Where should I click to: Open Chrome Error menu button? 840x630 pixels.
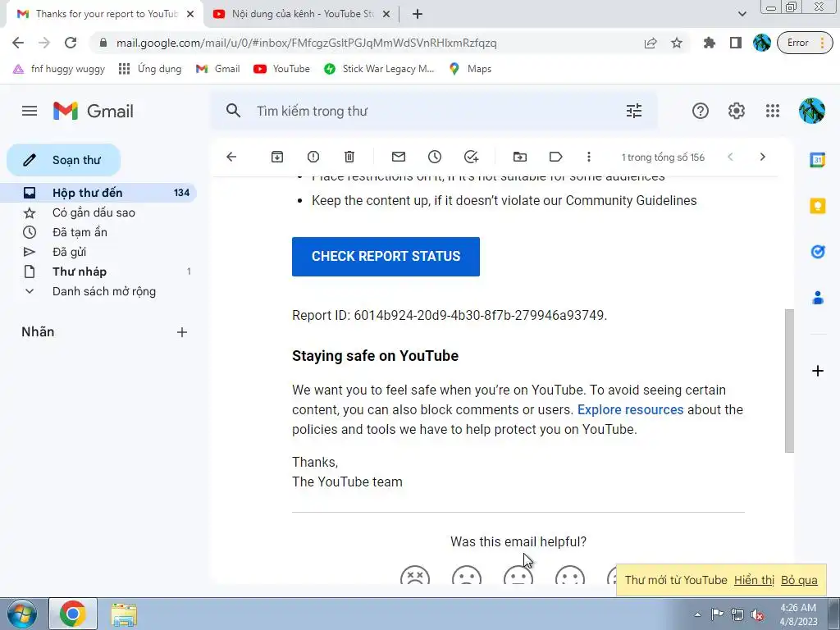[x=805, y=43]
